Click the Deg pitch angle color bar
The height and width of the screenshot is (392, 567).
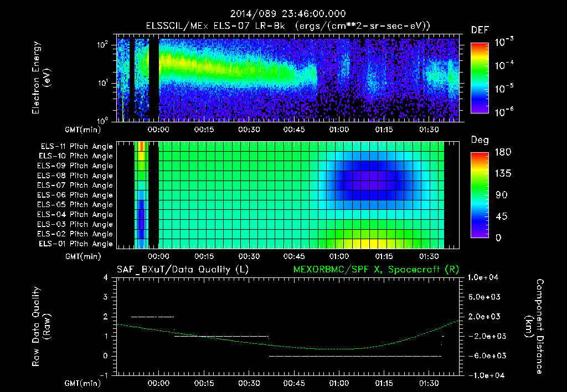(480, 195)
